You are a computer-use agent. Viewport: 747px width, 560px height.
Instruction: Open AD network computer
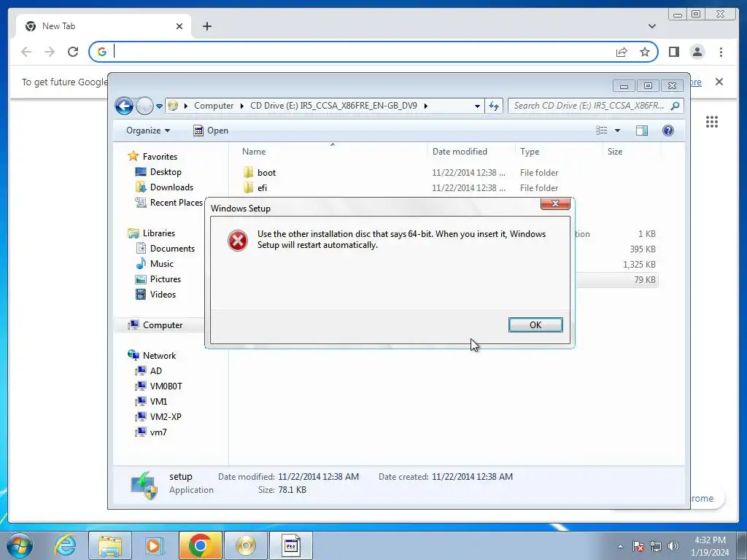(x=156, y=370)
